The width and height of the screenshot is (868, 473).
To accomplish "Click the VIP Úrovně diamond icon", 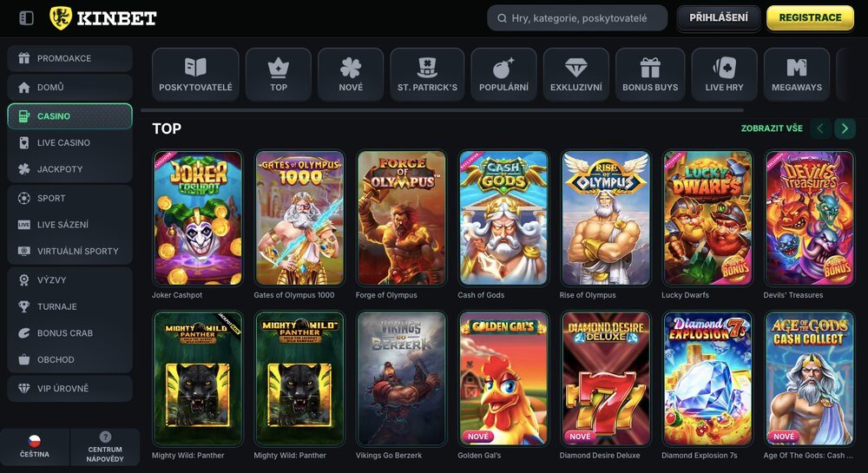I will point(23,388).
